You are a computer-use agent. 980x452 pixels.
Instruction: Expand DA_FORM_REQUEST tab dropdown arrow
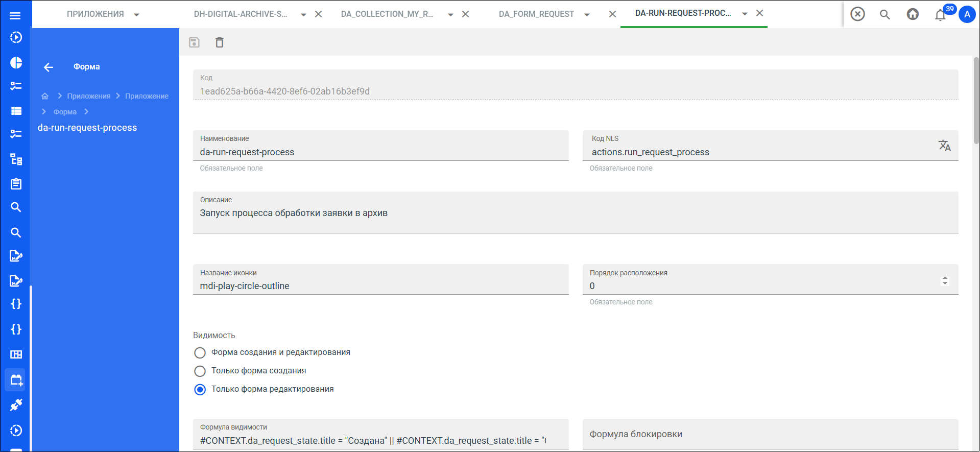coord(587,15)
